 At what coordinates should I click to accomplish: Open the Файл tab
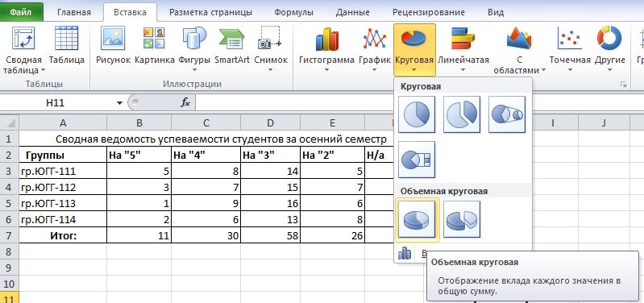[21, 12]
